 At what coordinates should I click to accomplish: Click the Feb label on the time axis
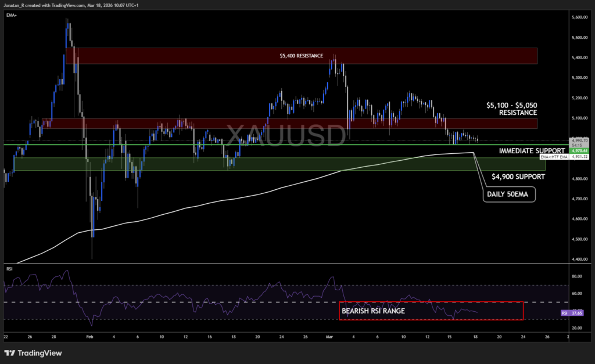pos(89,336)
